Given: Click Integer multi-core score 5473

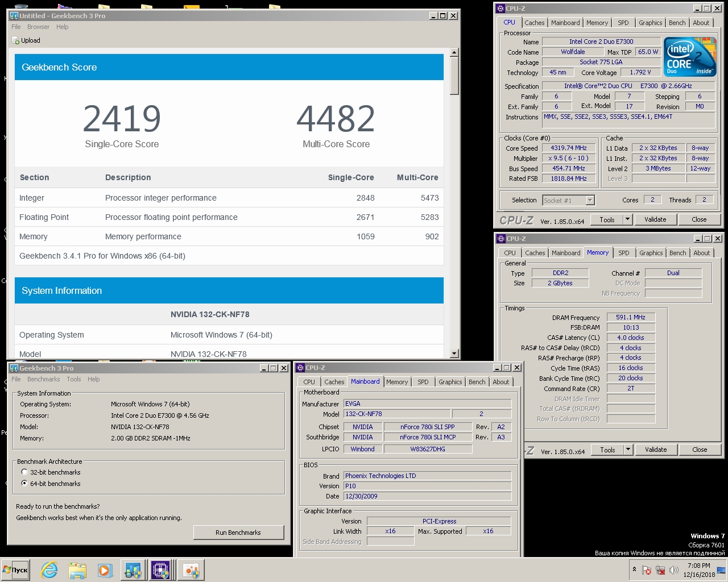Looking at the screenshot, I should (429, 198).
